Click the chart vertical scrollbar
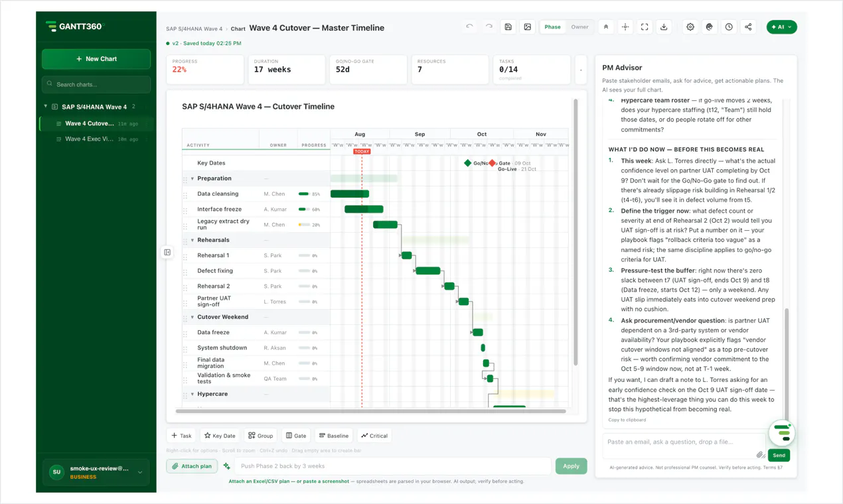This screenshot has width=843, height=504. pyautogui.click(x=575, y=232)
